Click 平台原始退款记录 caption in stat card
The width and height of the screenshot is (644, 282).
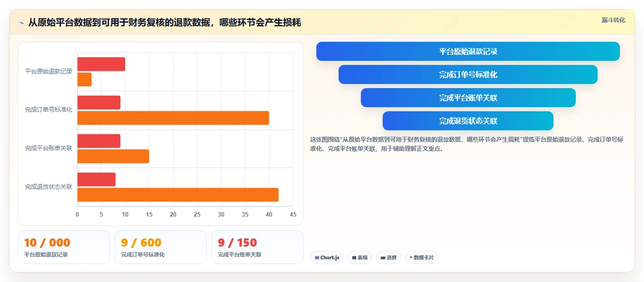[46, 255]
